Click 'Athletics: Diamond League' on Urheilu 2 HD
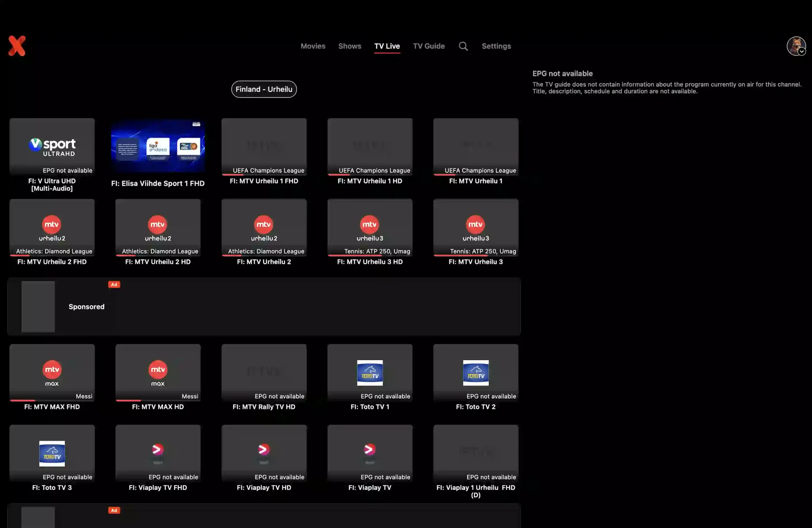 (x=160, y=251)
